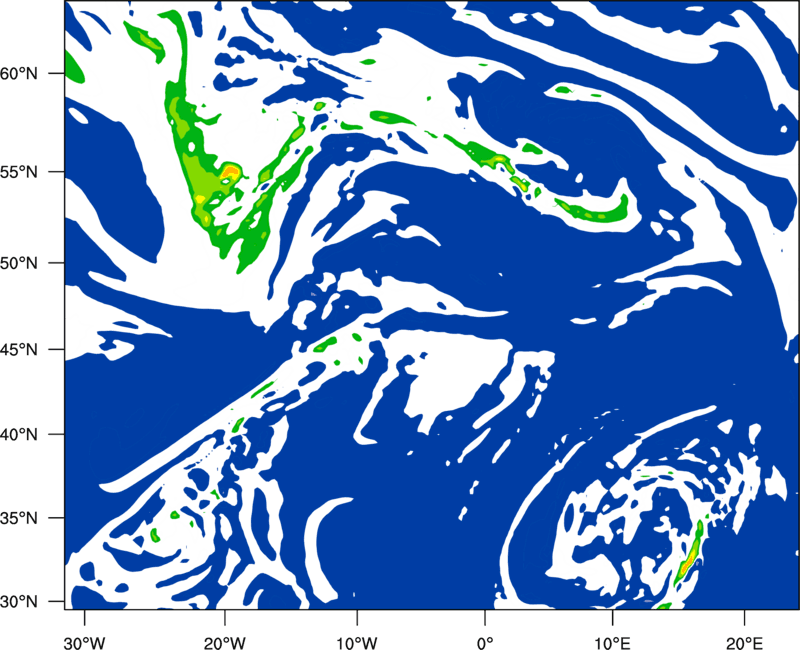
Task: Click the 10°W longitude label
Action: pos(356,642)
